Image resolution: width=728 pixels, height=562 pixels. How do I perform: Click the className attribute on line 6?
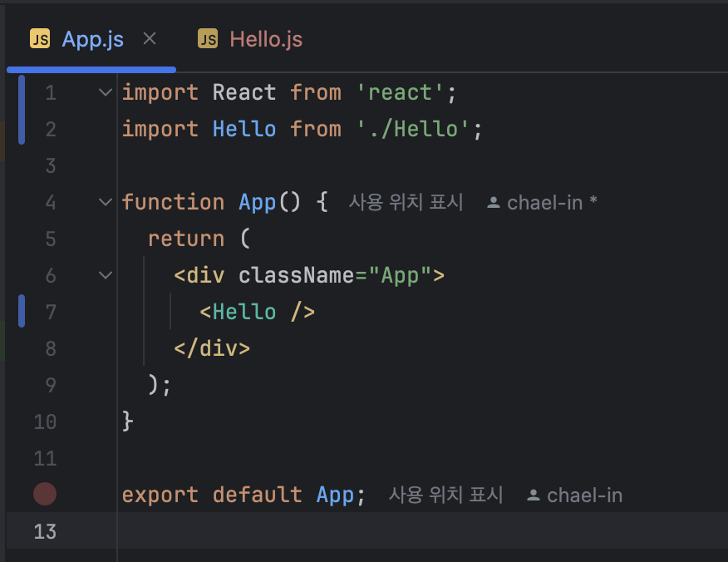296,275
